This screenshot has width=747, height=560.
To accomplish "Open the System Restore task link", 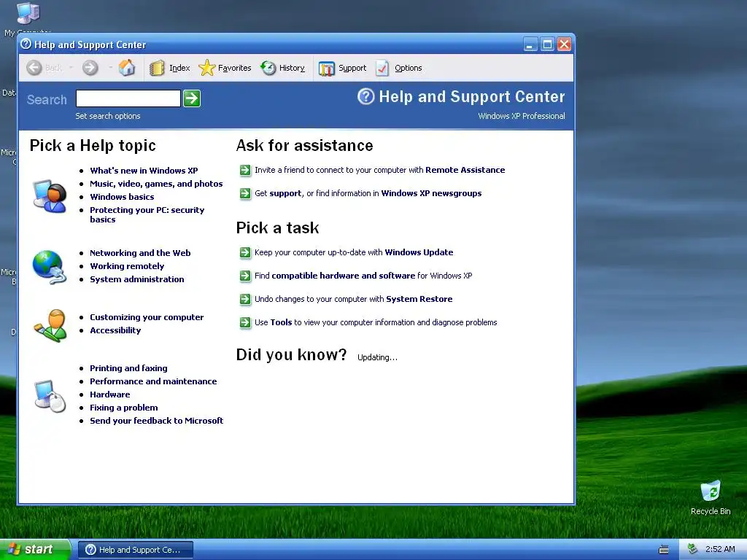I will [419, 299].
